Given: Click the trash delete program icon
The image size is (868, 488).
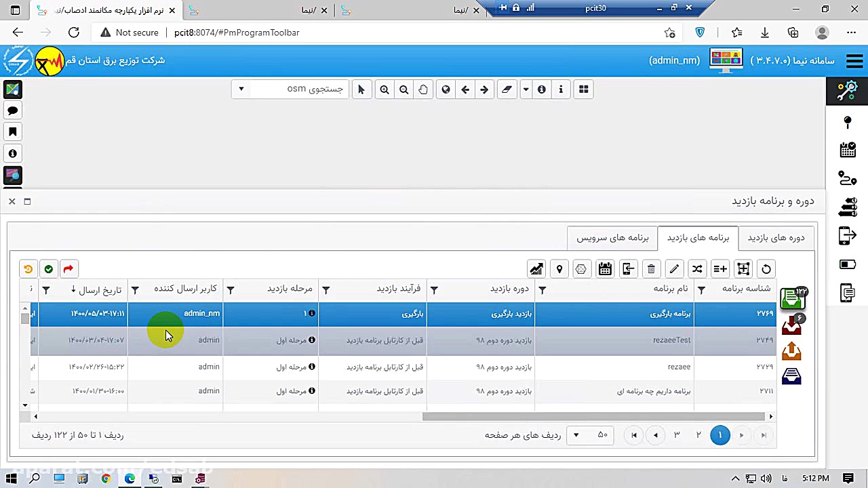Looking at the screenshot, I should click(x=651, y=269).
